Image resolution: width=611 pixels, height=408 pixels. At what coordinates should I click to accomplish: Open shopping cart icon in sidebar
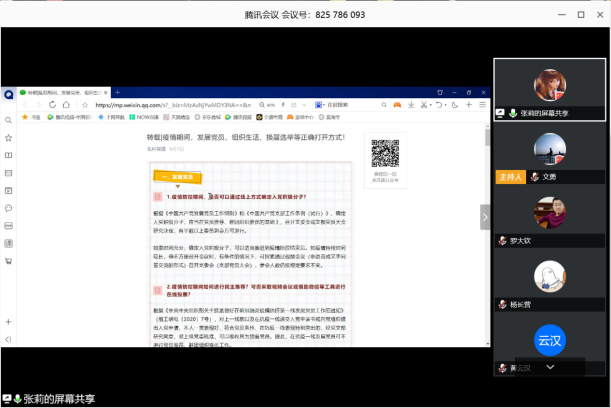(x=9, y=261)
